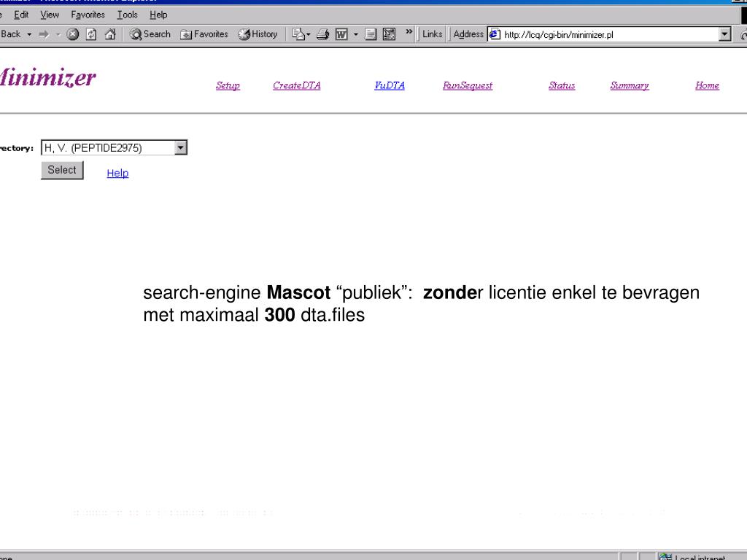Click the Edit with Word icon
This screenshot has height=560, width=747.
pyautogui.click(x=341, y=34)
